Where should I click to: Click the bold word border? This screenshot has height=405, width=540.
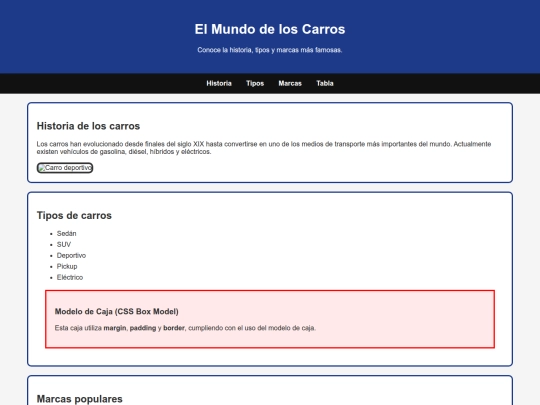pos(174,328)
